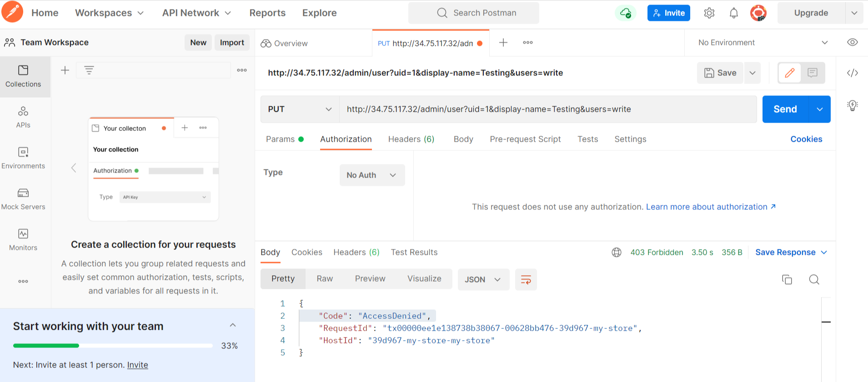Open the environment quick look eye icon
The image size is (868, 382).
(x=853, y=42)
